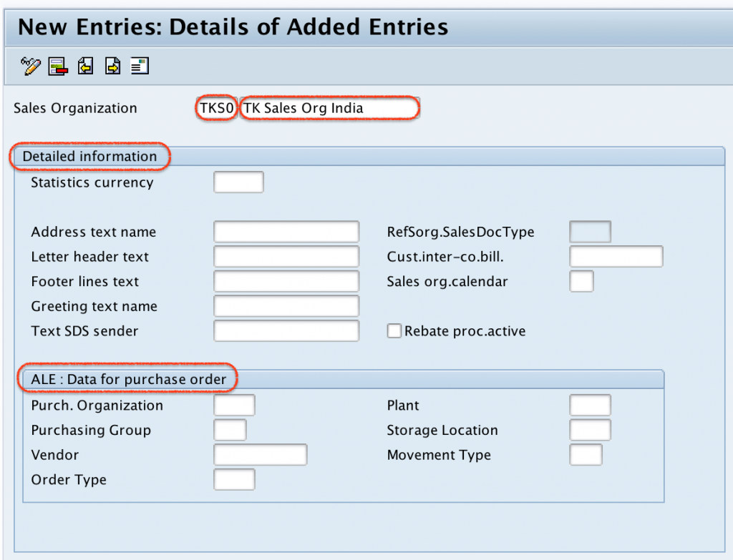Select the Delete entry toolbar icon
Image resolution: width=733 pixels, height=560 pixels.
point(57,66)
